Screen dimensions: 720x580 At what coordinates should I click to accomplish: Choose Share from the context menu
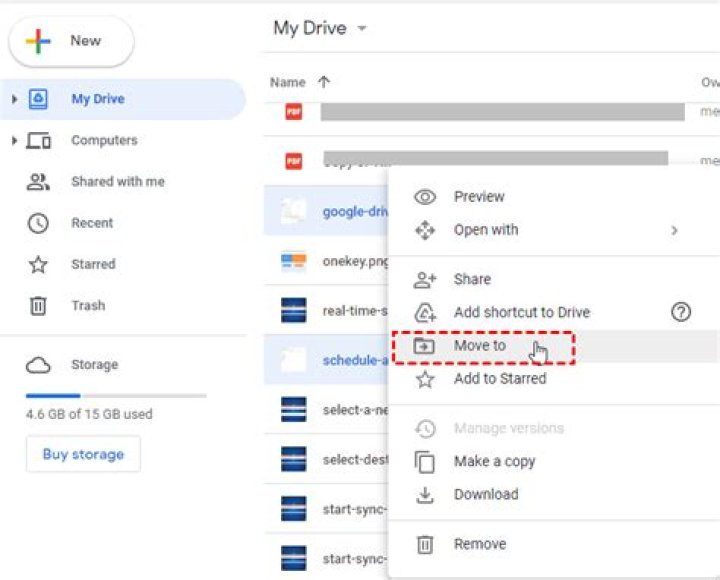point(472,280)
